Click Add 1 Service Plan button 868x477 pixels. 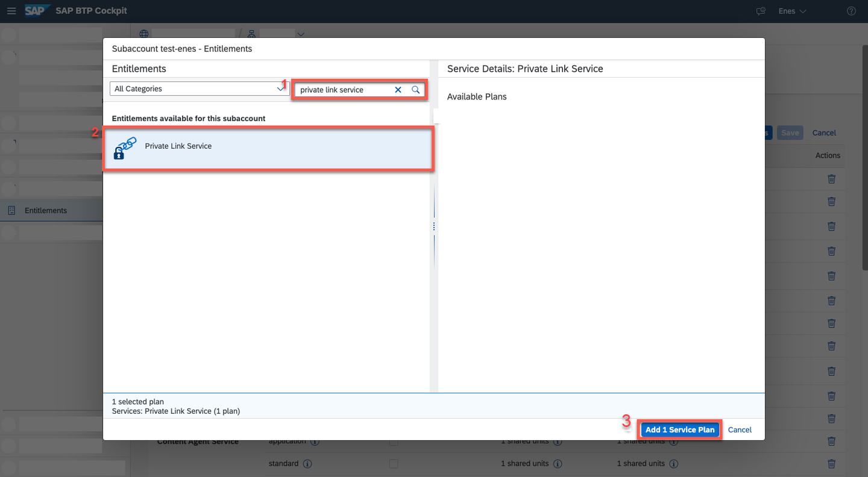(x=680, y=429)
